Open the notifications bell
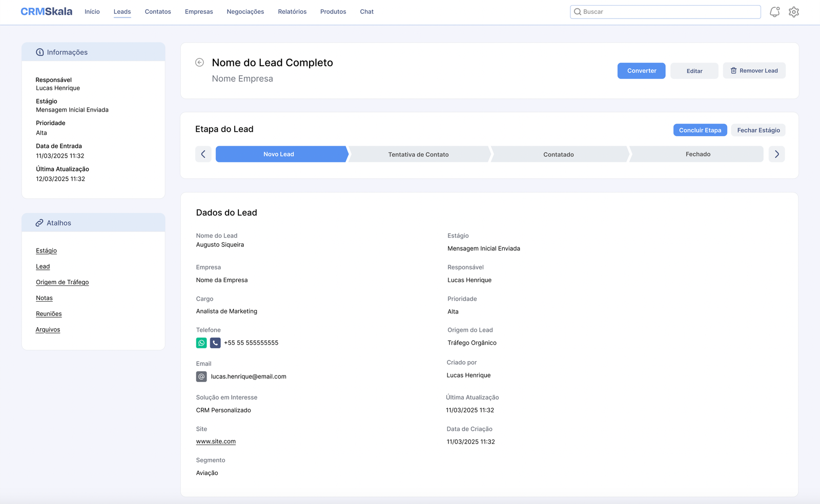Image resolution: width=820 pixels, height=504 pixels. tap(774, 12)
